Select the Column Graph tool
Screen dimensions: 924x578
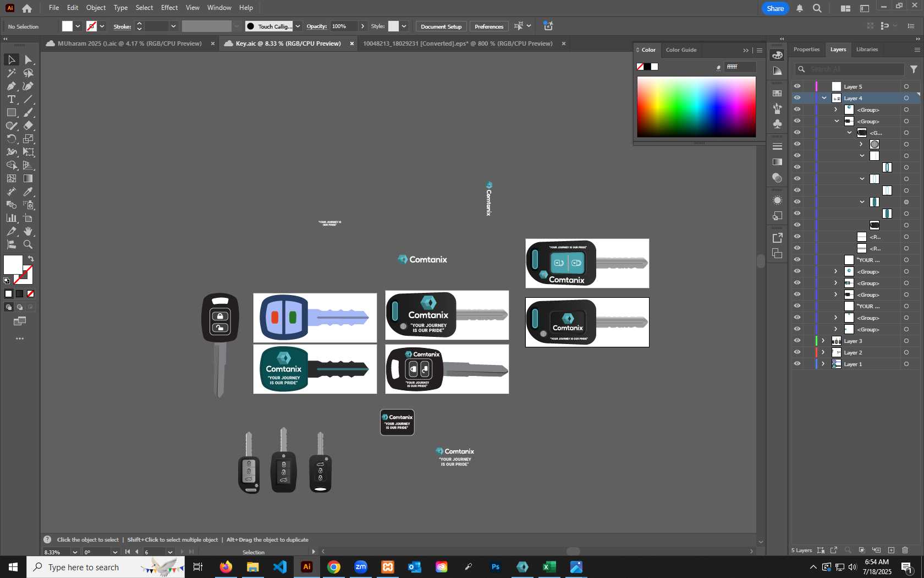[11, 218]
